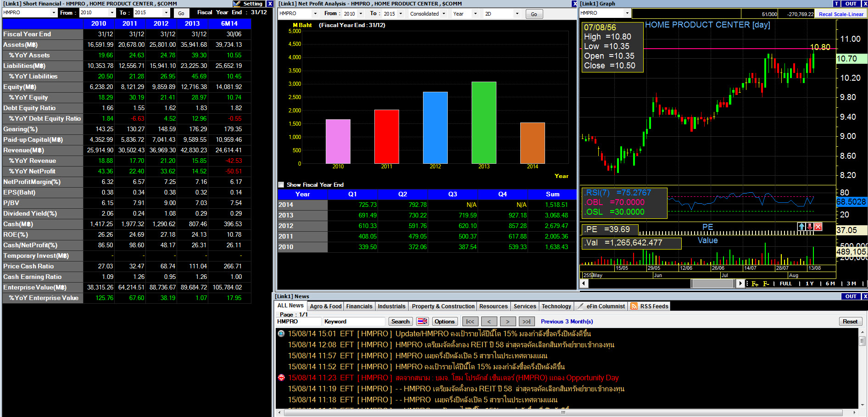Remove the PE indicator with red X
This screenshot has height=417, width=868.
pyautogui.click(x=818, y=227)
